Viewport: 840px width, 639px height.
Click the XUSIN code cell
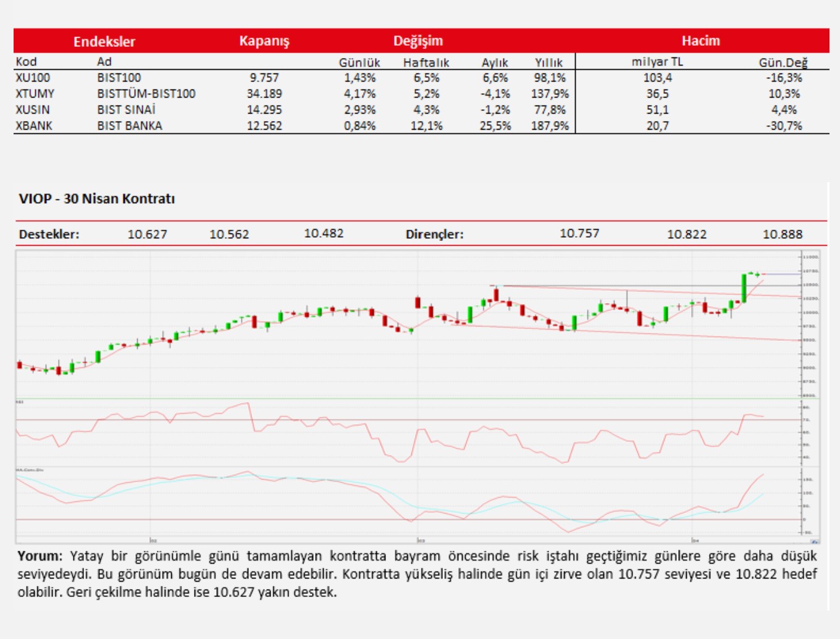tap(33, 110)
